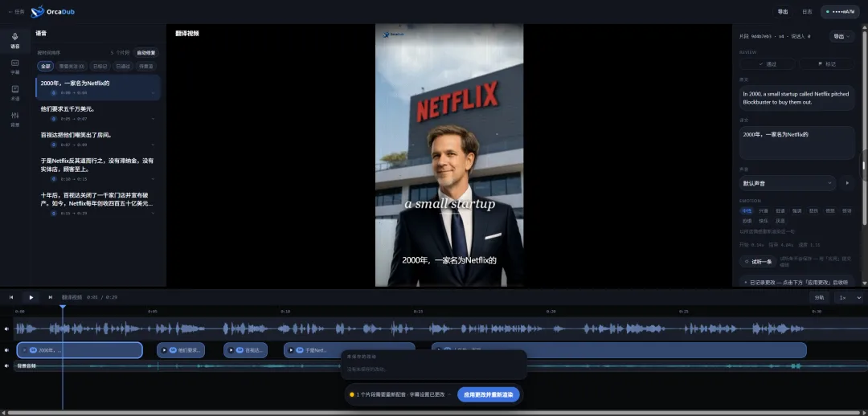This screenshot has width=868, height=416.
Task: Click the 试听一条 preview button
Action: tap(758, 262)
